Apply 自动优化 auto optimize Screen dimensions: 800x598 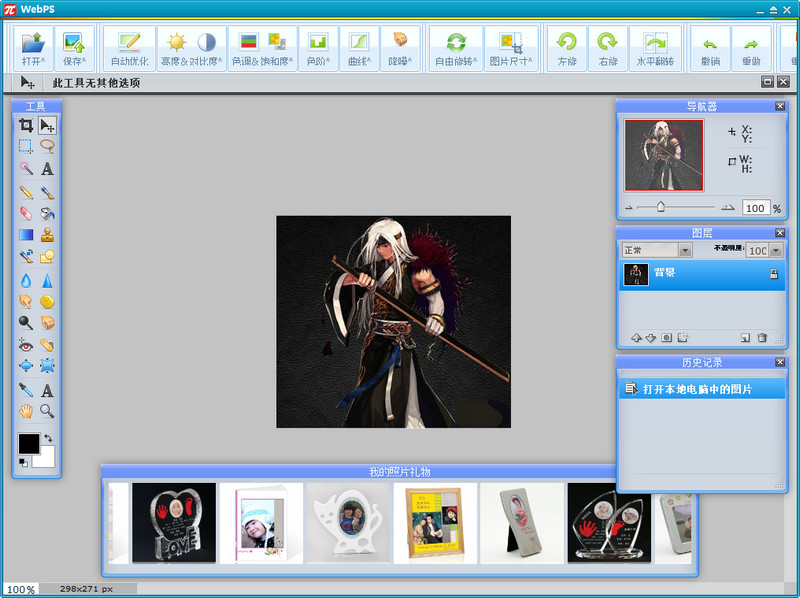pos(130,49)
